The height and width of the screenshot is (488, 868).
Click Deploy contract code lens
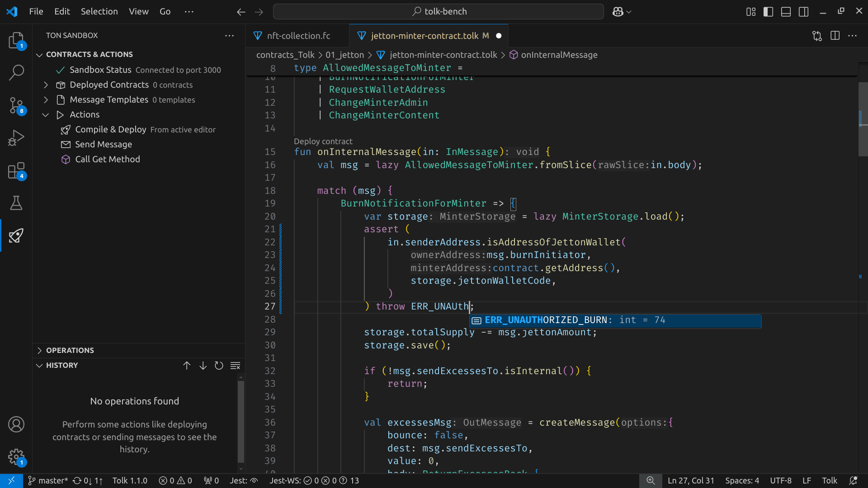point(323,141)
